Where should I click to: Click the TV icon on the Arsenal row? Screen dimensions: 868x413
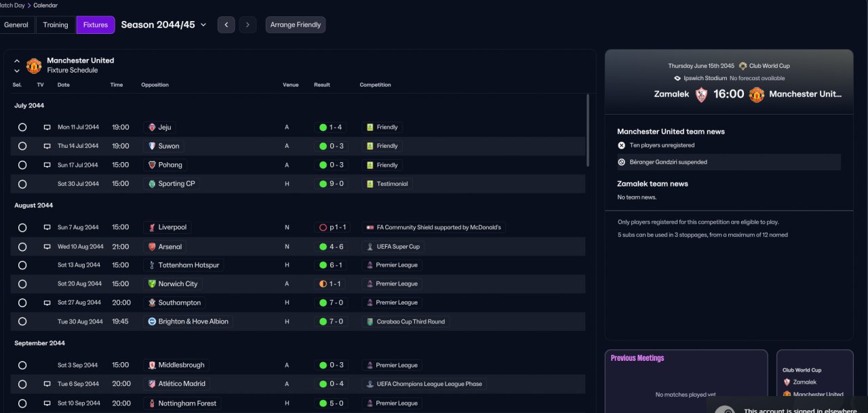point(47,247)
